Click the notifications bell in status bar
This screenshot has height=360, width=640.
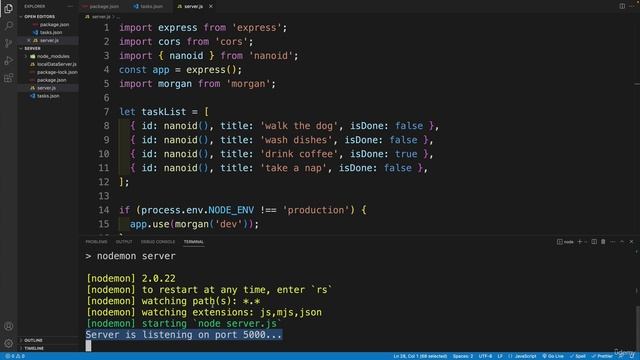(632, 356)
